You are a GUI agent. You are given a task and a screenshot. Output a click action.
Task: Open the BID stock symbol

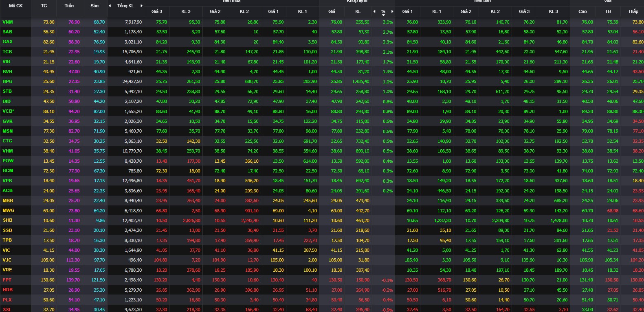point(7,101)
